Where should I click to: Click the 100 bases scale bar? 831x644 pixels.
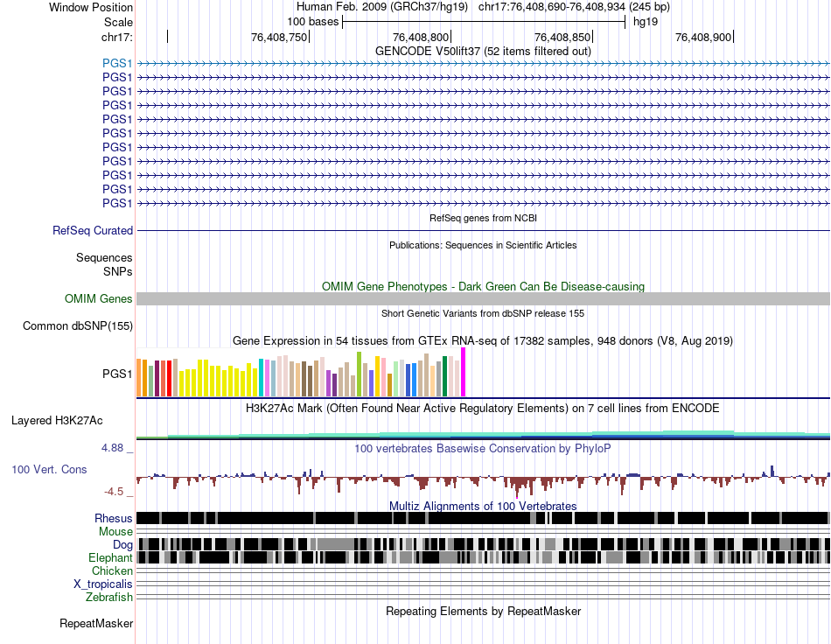pyautogui.click(x=484, y=22)
